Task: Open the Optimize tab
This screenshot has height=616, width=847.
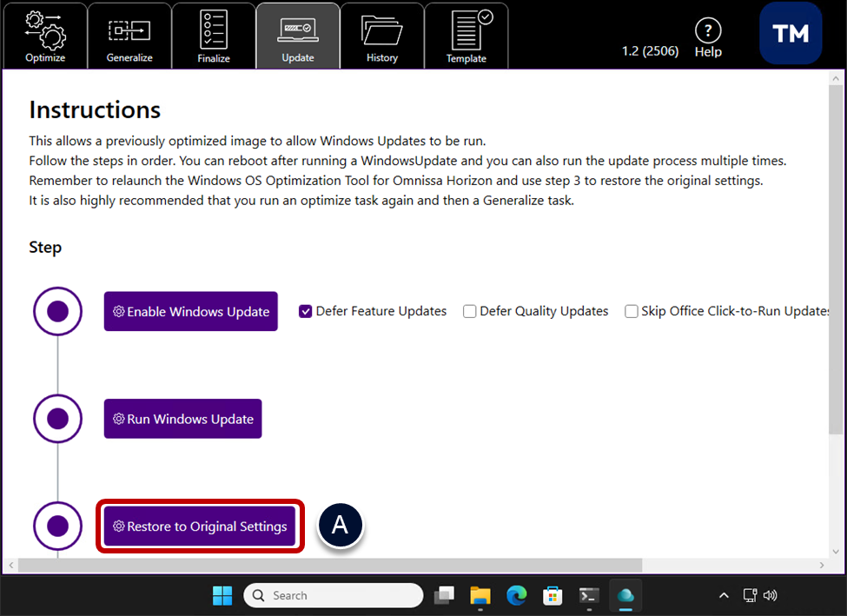Action: [44, 36]
